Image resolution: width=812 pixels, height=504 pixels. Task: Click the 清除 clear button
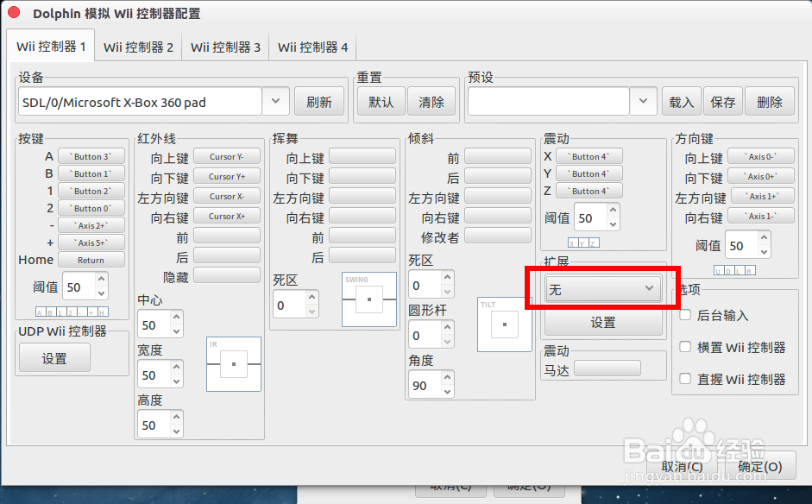(431, 102)
